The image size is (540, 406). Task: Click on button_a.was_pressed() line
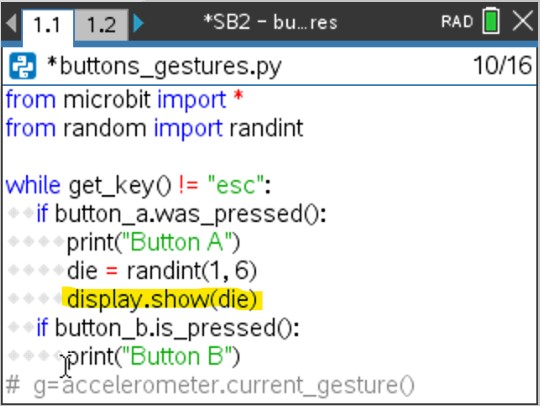coord(181,214)
